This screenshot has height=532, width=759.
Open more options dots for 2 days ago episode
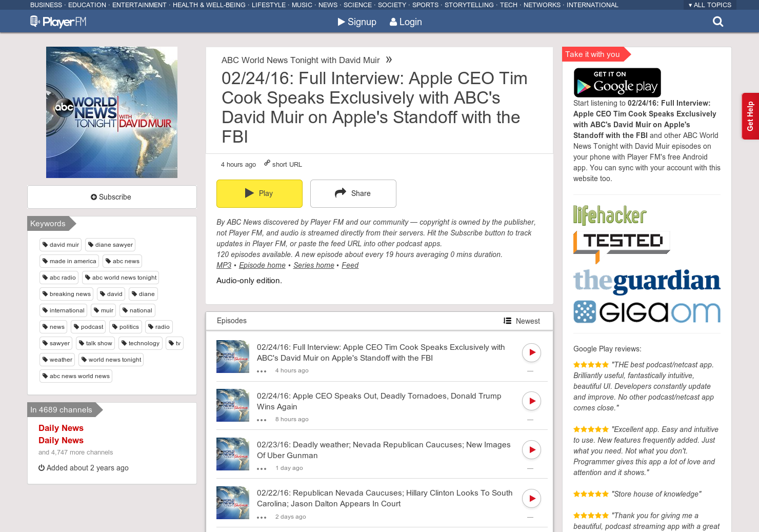click(x=262, y=518)
